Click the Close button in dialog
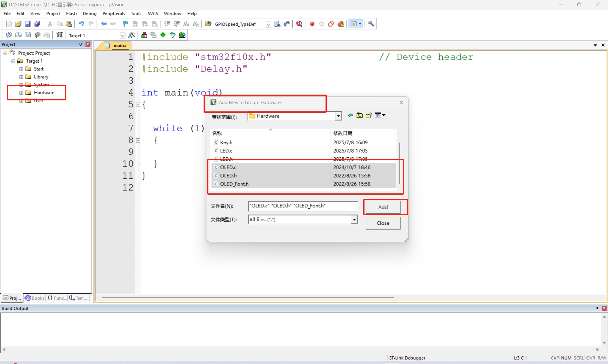This screenshot has height=364, width=608. (x=383, y=223)
